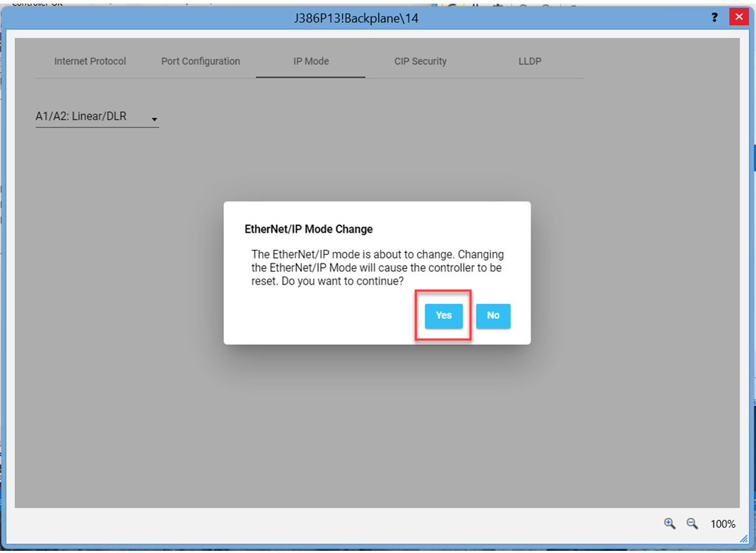Expand the A1/A2 mode dropdown arrow
Image resolution: width=756 pixels, height=553 pixels.
coord(154,119)
